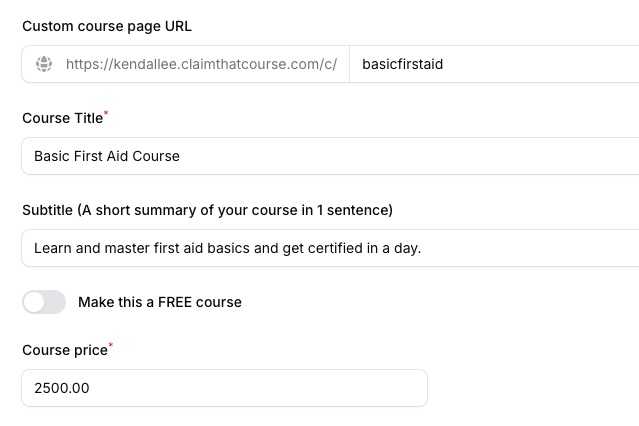The image size is (639, 426).
Task: Toggle the Make this a FREE course switch
Action: pos(44,302)
